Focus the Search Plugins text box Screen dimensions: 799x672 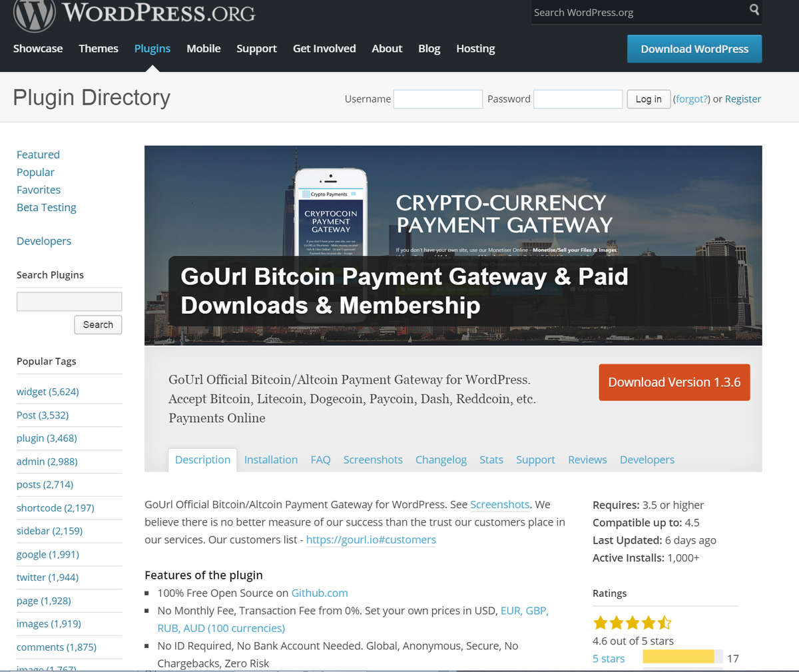click(x=69, y=302)
